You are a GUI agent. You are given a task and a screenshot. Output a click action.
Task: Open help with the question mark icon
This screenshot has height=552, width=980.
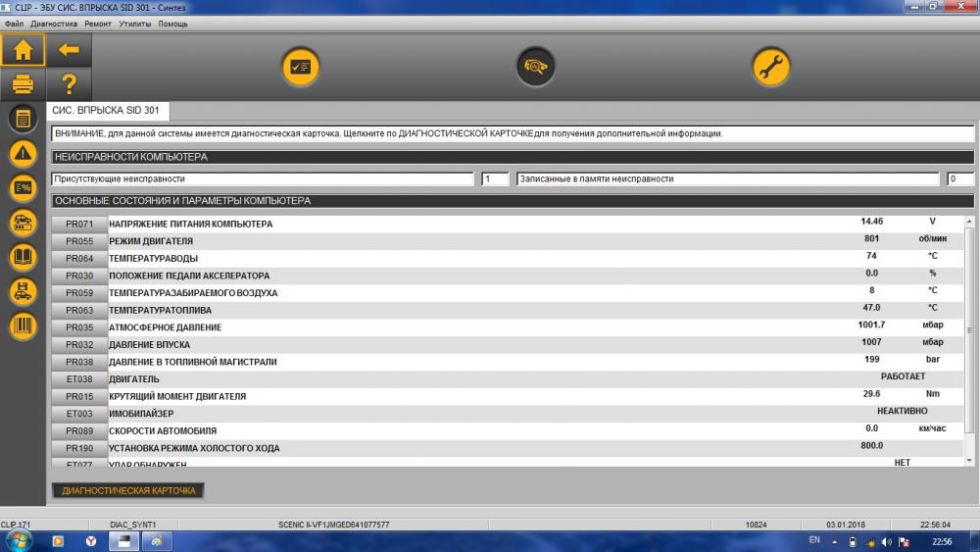tap(69, 83)
